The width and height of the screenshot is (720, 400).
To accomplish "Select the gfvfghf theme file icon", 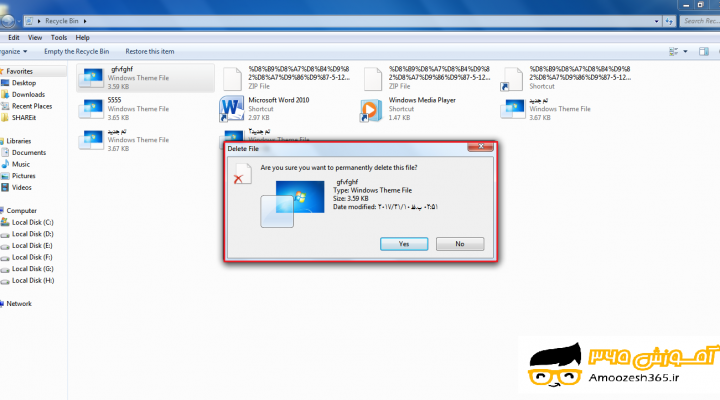I will (91, 78).
